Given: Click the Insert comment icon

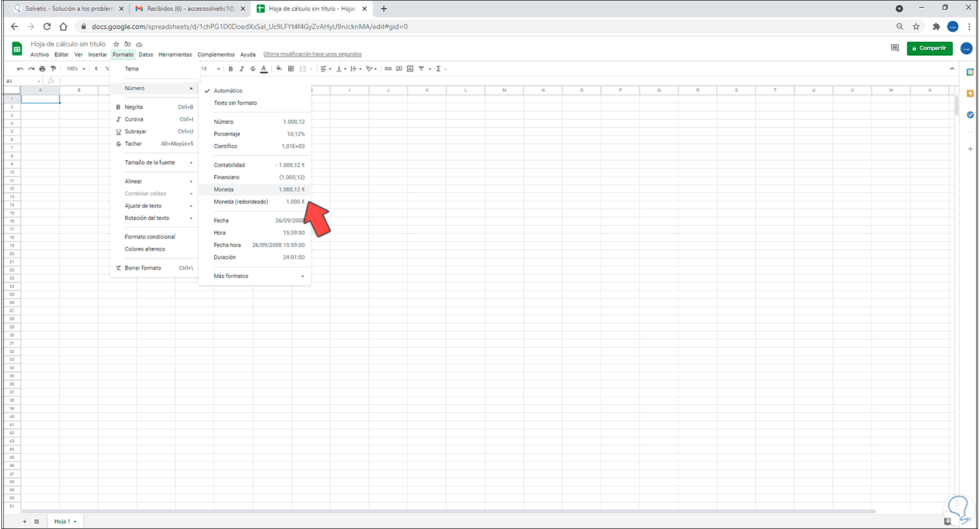Looking at the screenshot, I should (x=399, y=69).
